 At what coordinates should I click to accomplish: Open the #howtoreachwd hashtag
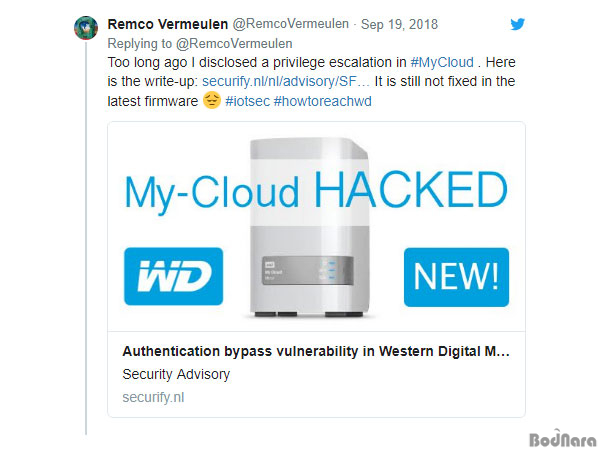click(323, 101)
